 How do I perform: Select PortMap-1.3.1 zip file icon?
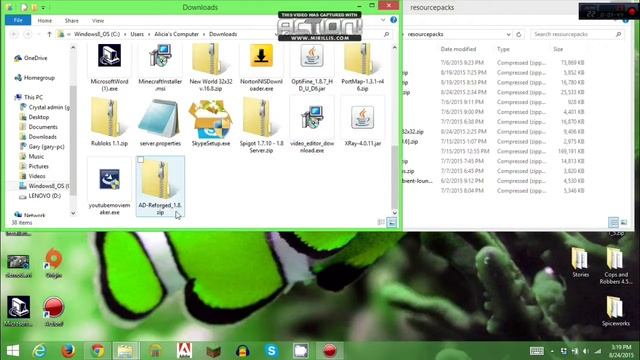click(x=362, y=59)
